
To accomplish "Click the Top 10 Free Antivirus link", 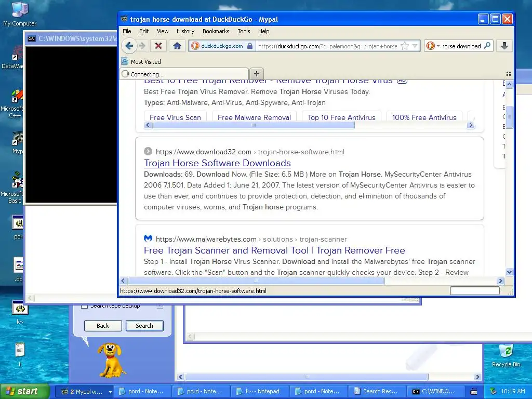I will (341, 117).
